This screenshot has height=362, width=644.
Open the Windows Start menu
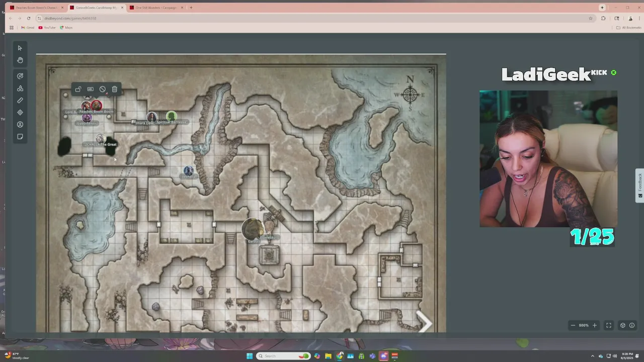[250, 356]
